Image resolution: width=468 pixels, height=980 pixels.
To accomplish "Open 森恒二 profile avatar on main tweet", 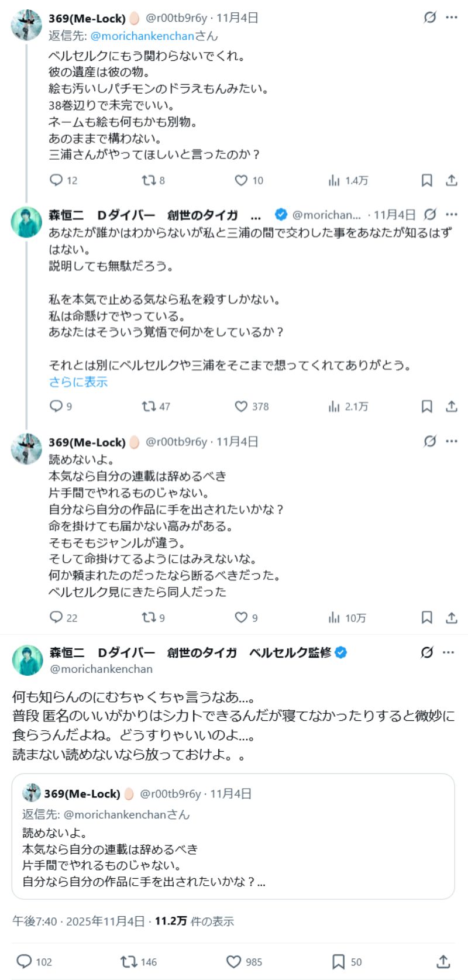I will [27, 660].
